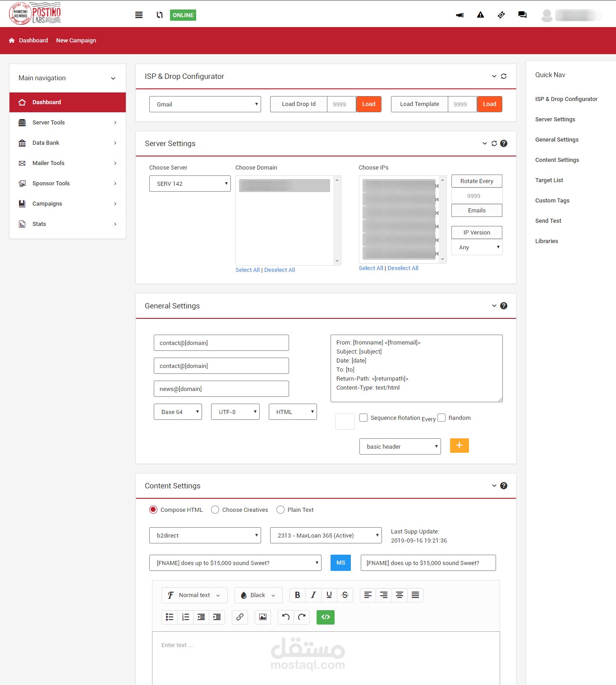616x685 pixels.
Task: Click Load button next to Load Drop Id
Action: [369, 104]
